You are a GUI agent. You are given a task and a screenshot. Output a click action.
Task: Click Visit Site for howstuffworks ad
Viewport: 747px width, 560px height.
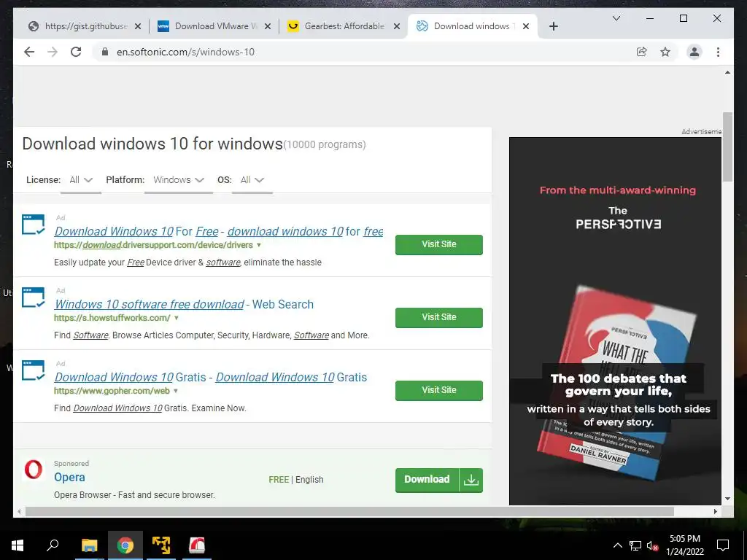pos(438,317)
